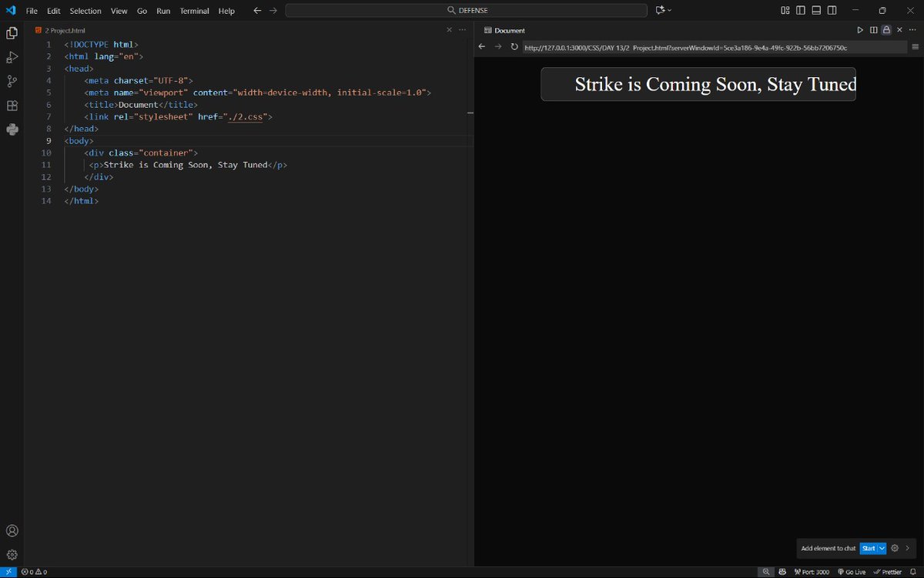Open the Add element to chat settings gear
Image resolution: width=924 pixels, height=578 pixels.
(895, 548)
